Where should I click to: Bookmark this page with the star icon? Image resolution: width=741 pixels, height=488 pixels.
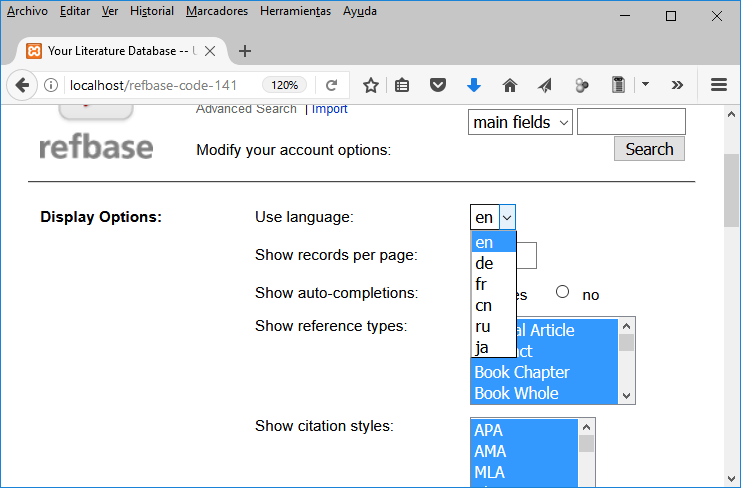click(370, 85)
